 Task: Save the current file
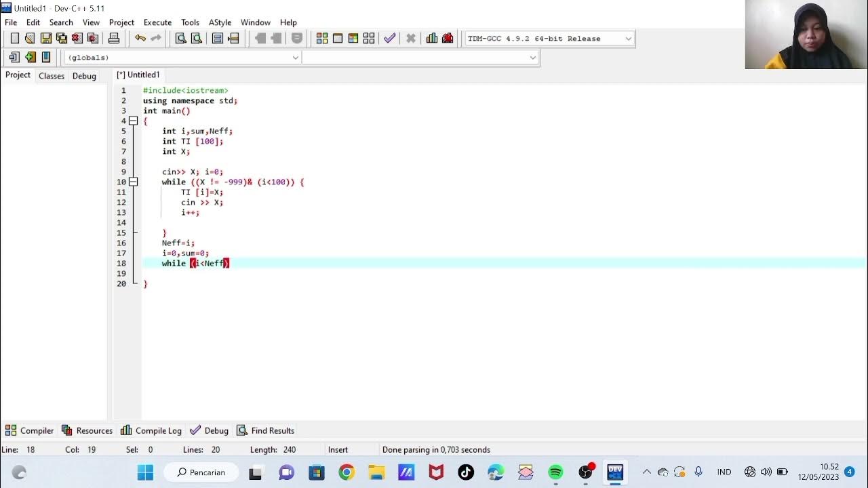pyautogui.click(x=45, y=39)
